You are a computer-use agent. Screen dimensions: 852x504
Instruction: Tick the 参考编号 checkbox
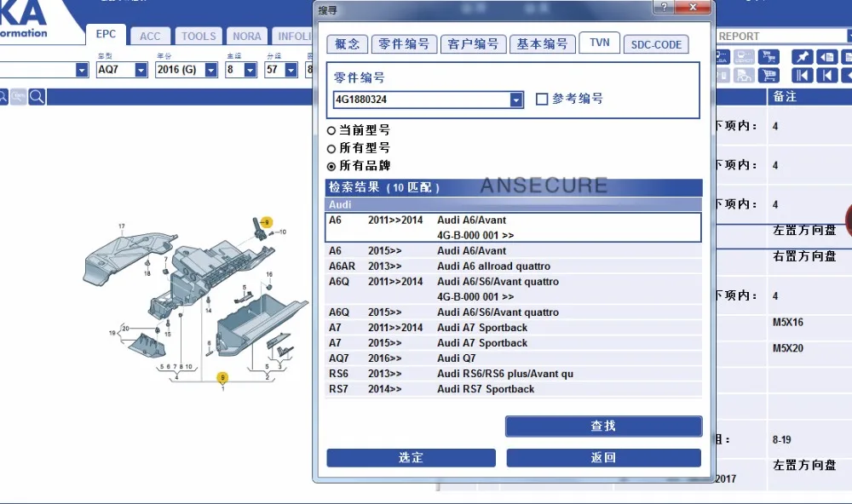[x=542, y=99]
